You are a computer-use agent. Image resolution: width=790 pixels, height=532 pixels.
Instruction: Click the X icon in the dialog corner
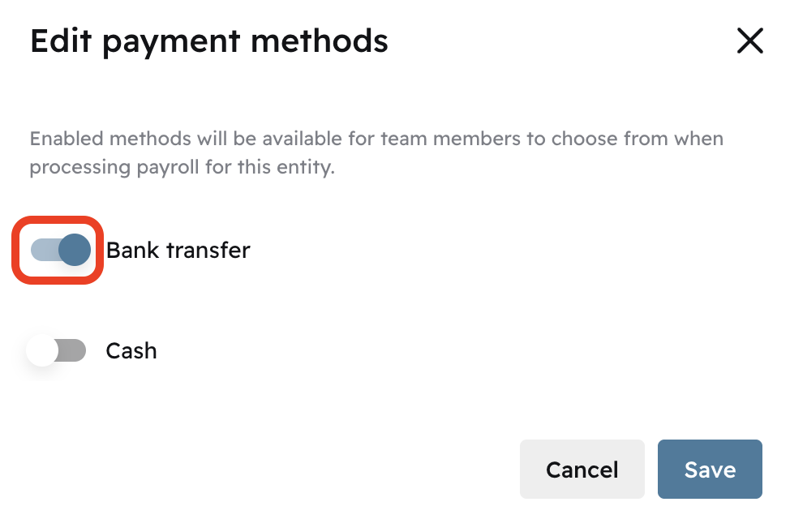(749, 41)
